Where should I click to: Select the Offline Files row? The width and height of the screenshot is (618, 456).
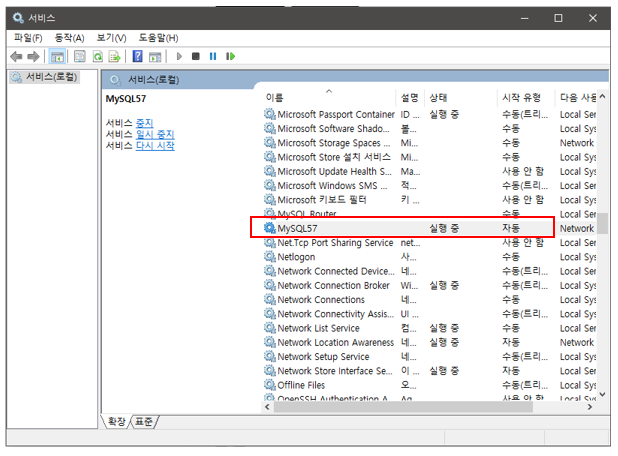coord(430,385)
